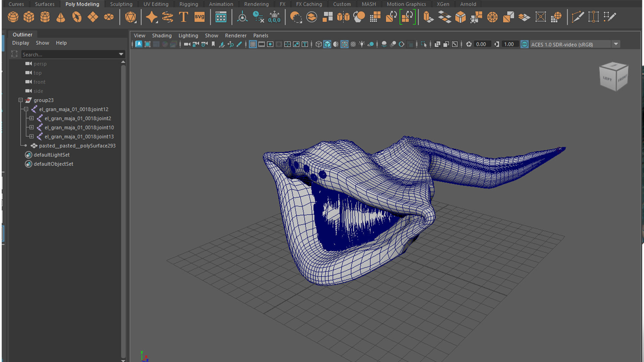This screenshot has width=644, height=362.
Task: Open the viewport Renderer menu
Action: click(235, 36)
